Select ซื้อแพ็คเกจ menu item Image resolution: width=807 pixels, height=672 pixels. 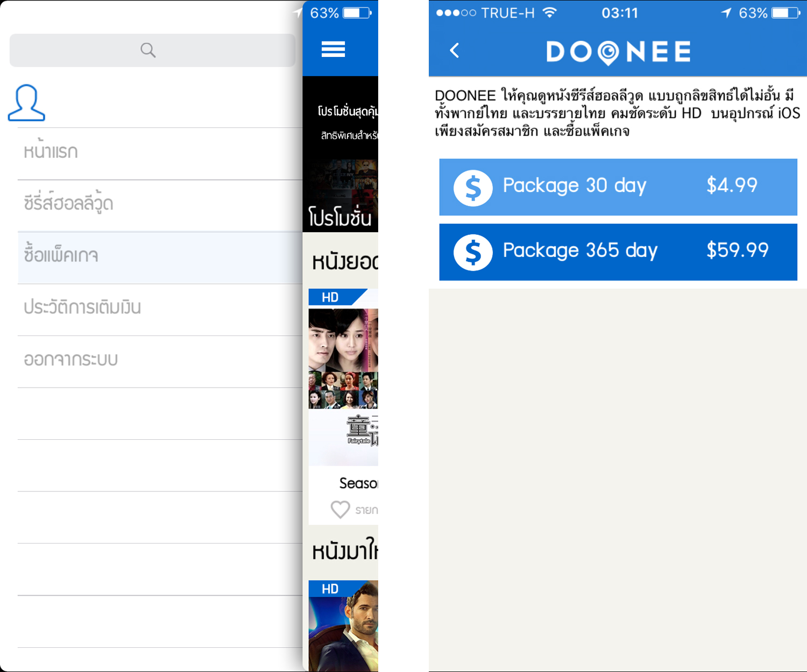tap(160, 258)
